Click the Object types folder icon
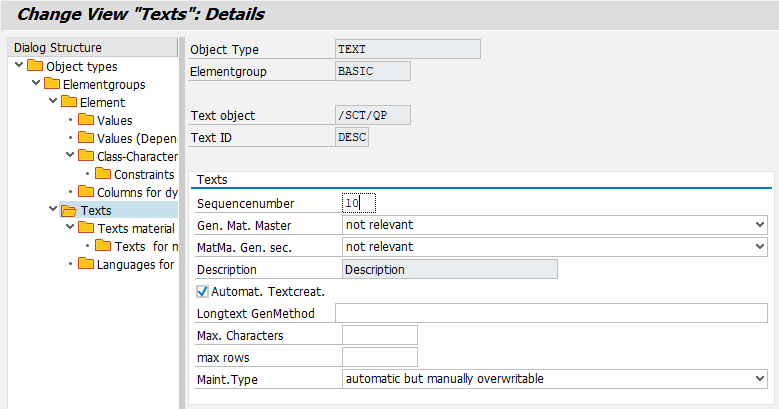The height and width of the screenshot is (409, 779). 36,66
